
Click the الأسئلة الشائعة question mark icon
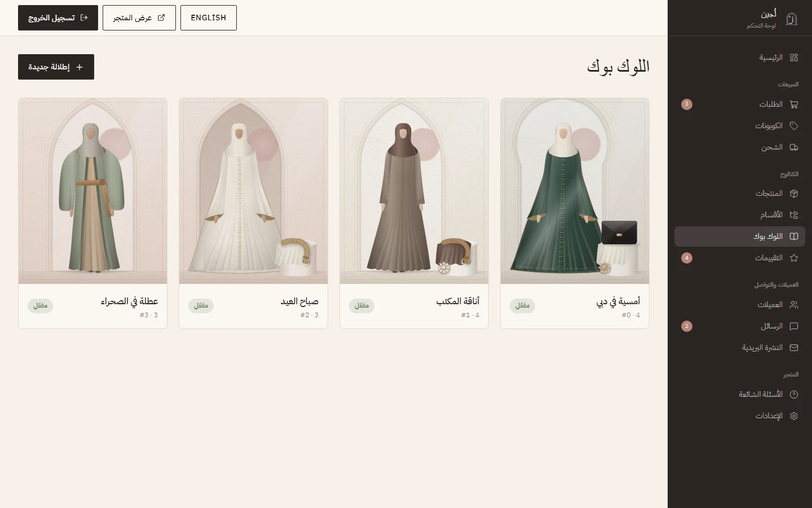point(794,395)
